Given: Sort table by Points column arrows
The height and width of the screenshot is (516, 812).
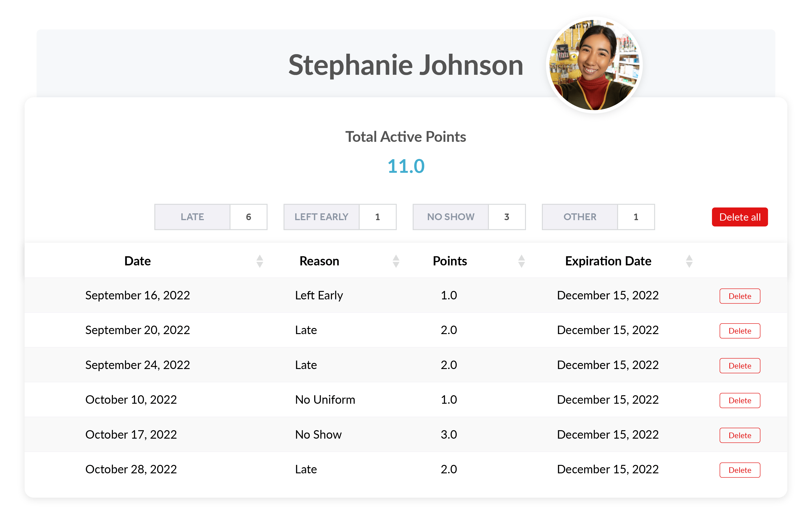Looking at the screenshot, I should (x=521, y=261).
